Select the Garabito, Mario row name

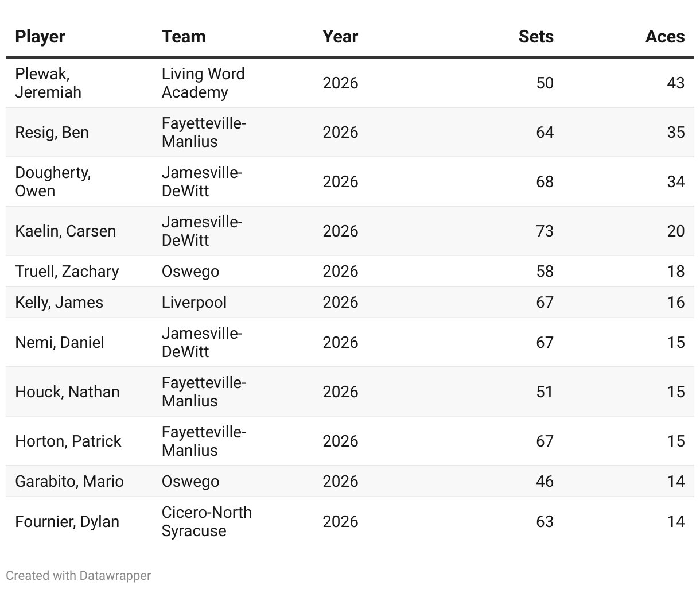(69, 481)
